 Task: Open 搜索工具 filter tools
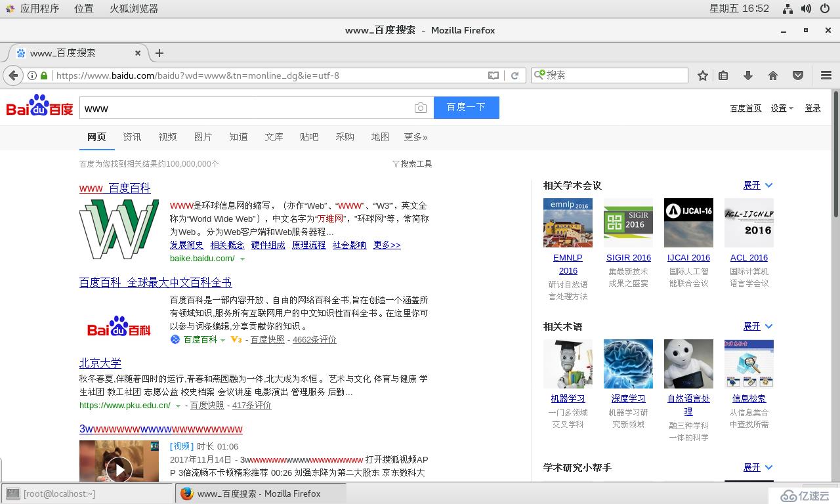pos(412,164)
